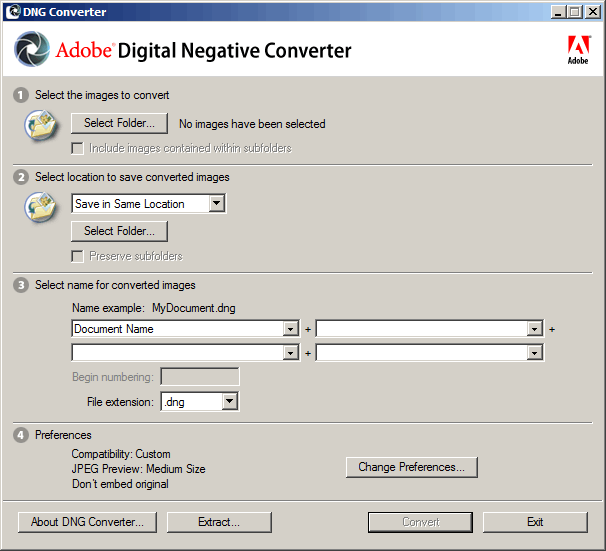Screen dimensions: 606x551
Task: Close the DNG Converter window
Action: pos(593,12)
